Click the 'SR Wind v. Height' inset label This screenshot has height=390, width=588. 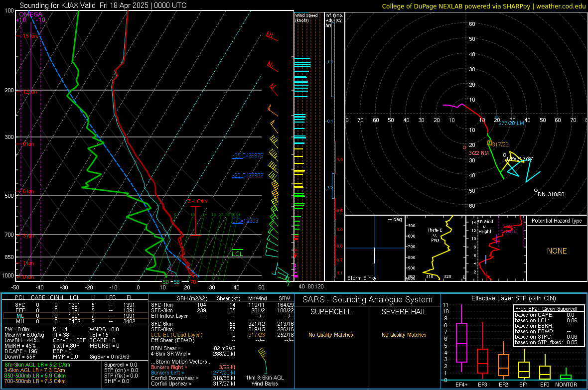click(485, 227)
